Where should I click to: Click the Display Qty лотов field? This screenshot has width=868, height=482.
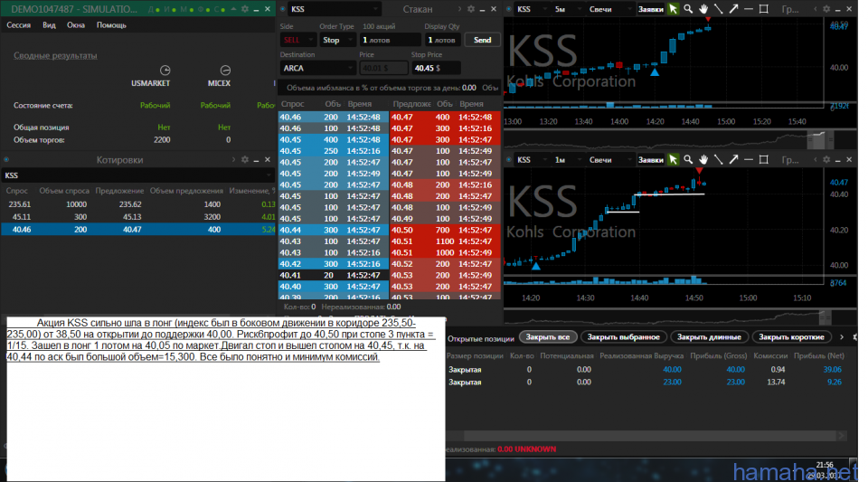[x=443, y=40]
